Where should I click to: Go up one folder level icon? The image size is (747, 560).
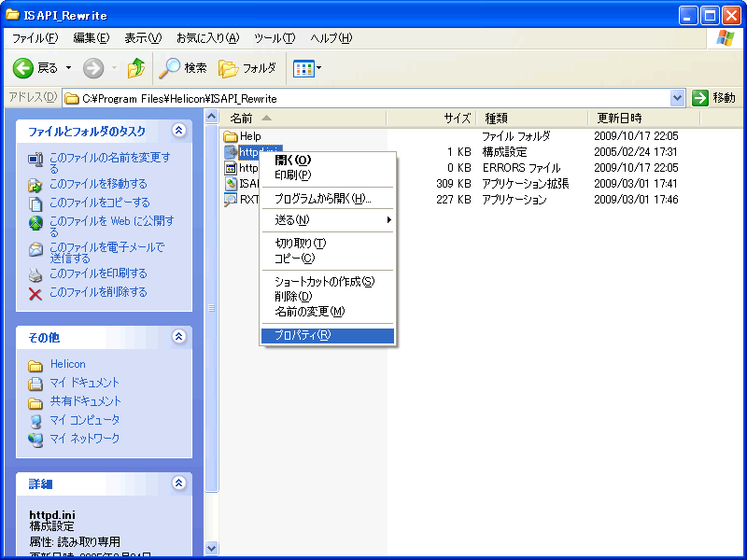point(136,68)
